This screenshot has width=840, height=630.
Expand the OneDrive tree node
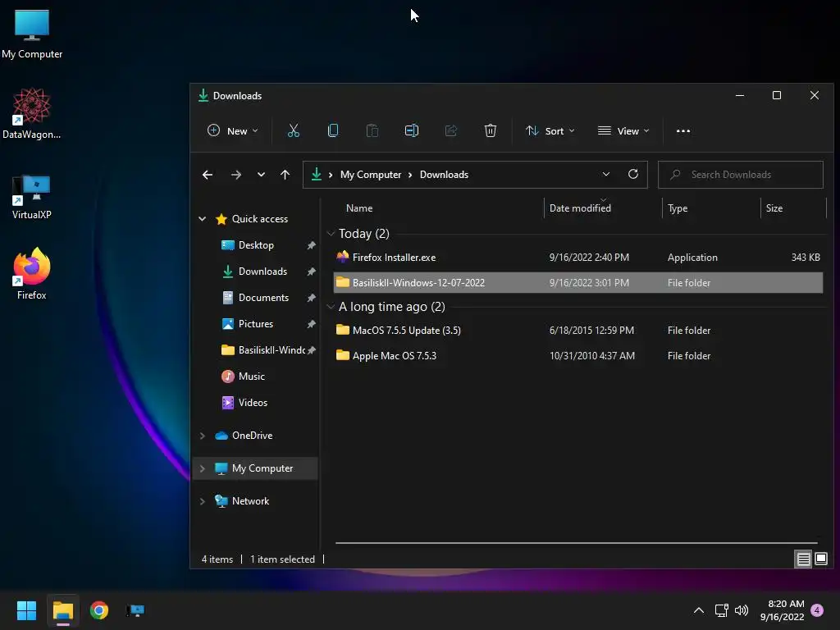click(203, 436)
